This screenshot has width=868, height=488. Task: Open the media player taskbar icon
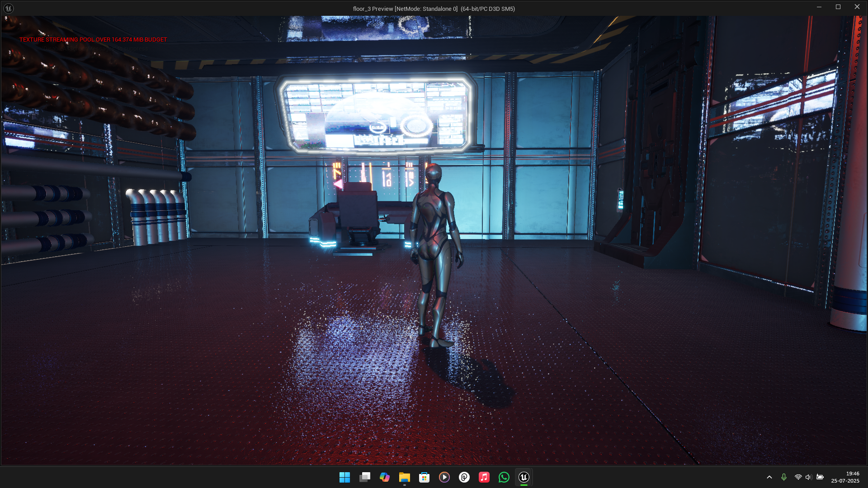point(444,477)
